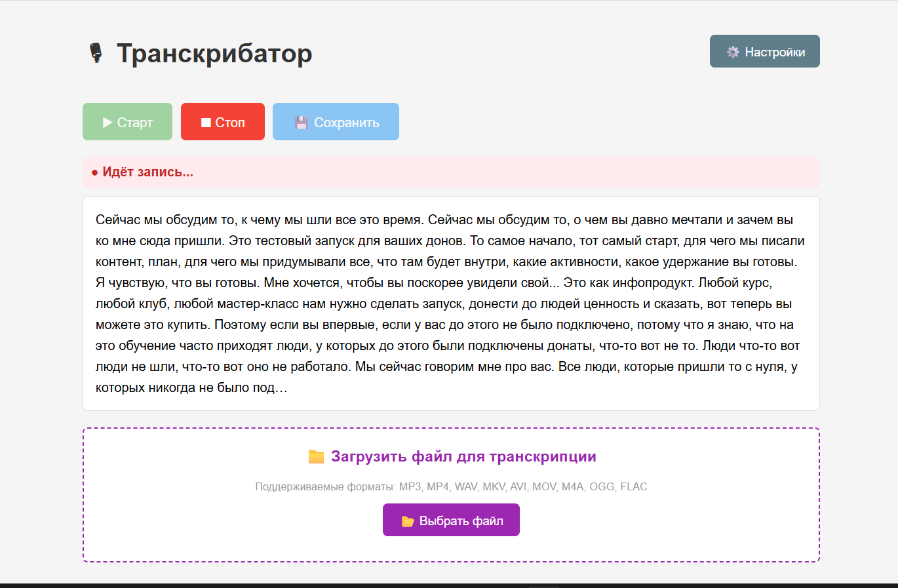Click the Загрузить файл для транскрипции heading
The height and width of the screenshot is (588, 898).
click(x=463, y=456)
